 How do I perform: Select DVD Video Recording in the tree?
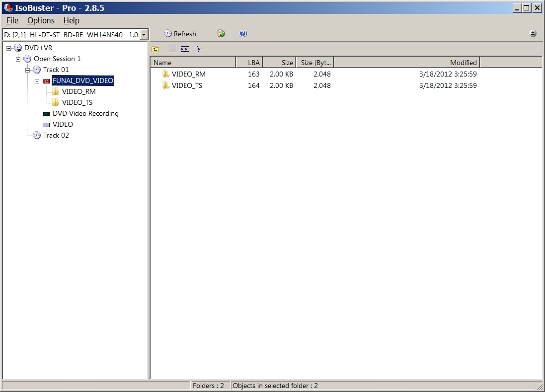coord(85,113)
